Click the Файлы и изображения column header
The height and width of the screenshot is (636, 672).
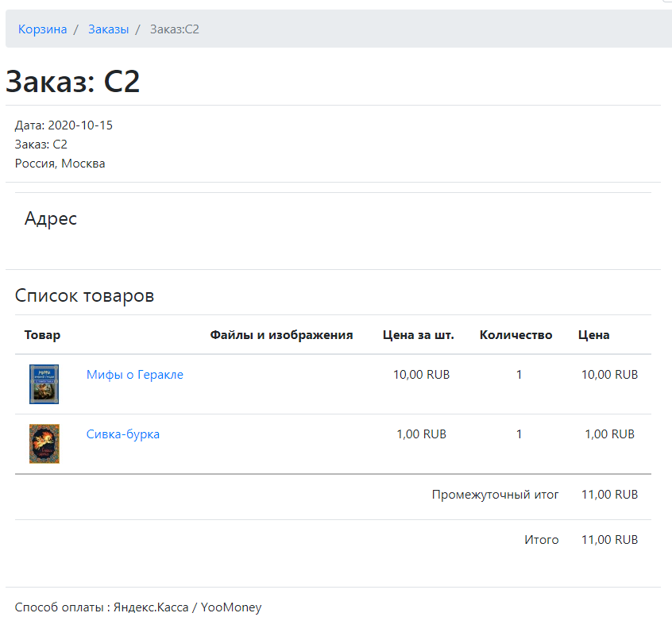point(281,335)
